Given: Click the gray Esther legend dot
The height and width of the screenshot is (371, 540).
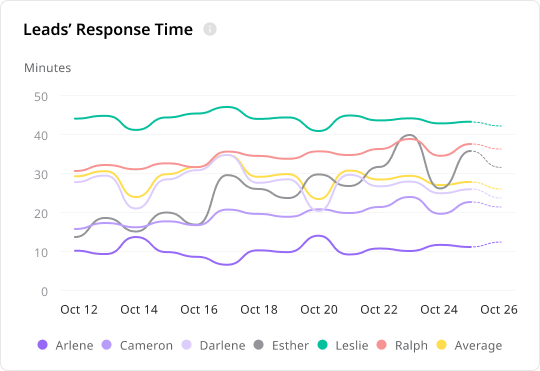Looking at the screenshot, I should [258, 345].
